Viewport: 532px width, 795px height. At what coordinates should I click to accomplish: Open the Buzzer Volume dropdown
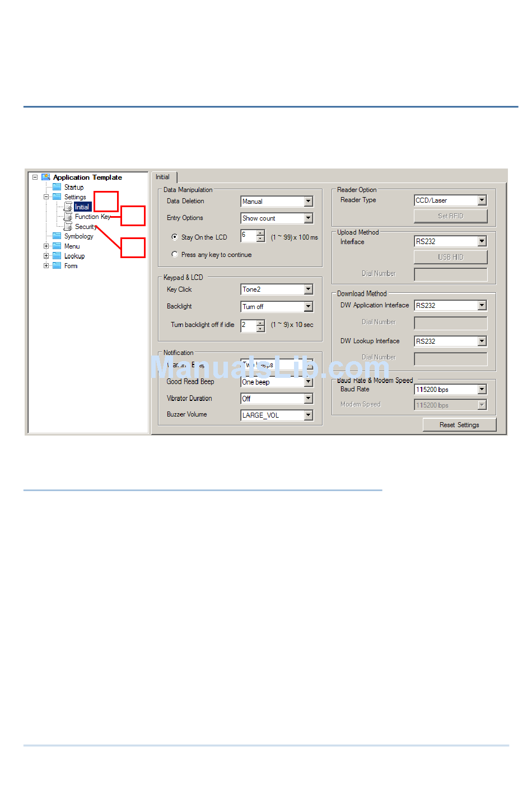click(x=309, y=415)
